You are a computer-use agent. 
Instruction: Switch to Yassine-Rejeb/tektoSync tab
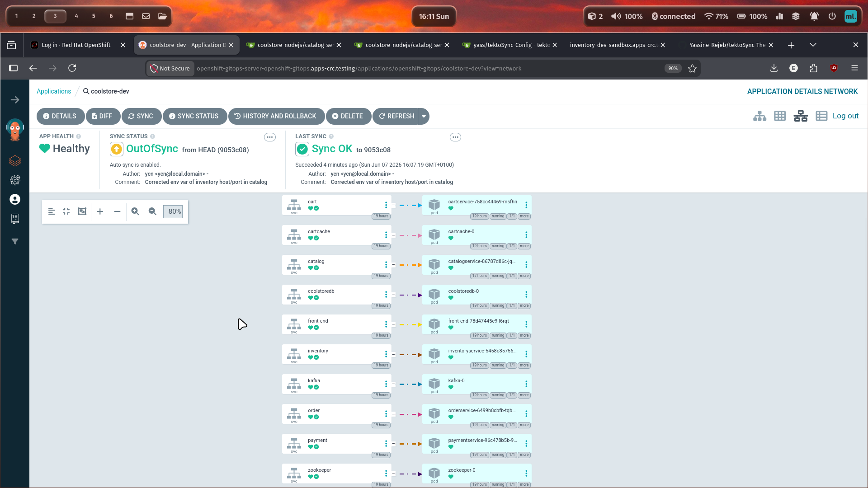727,45
